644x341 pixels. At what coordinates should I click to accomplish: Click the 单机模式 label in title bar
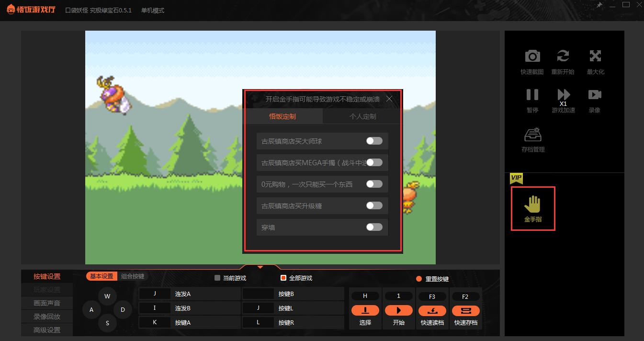152,11
